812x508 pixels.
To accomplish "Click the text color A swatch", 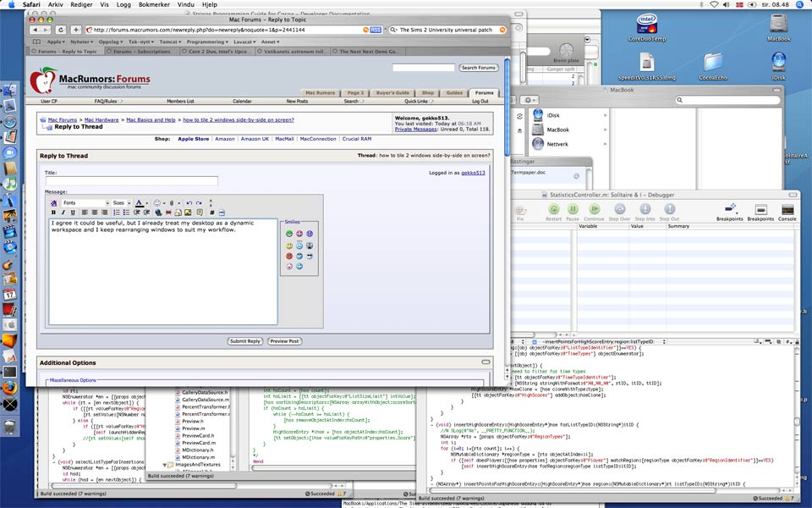I will point(139,203).
